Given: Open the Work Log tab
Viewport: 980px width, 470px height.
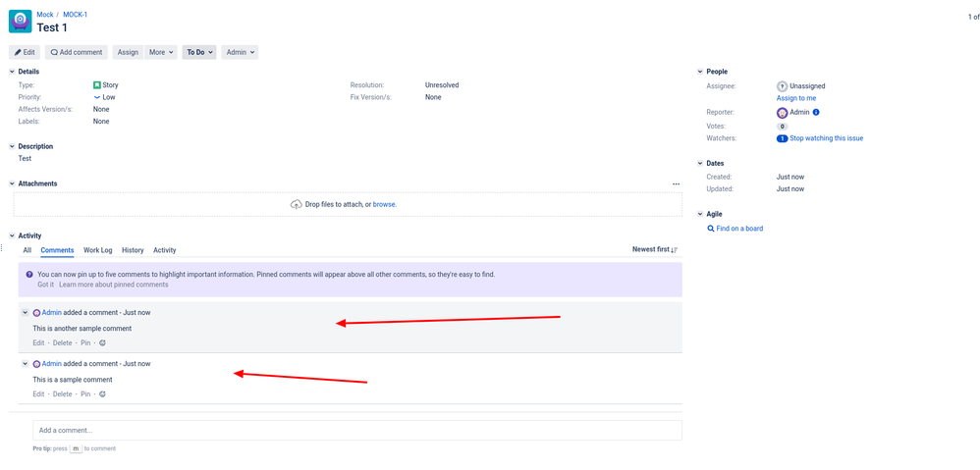Looking at the screenshot, I should pyautogui.click(x=98, y=250).
